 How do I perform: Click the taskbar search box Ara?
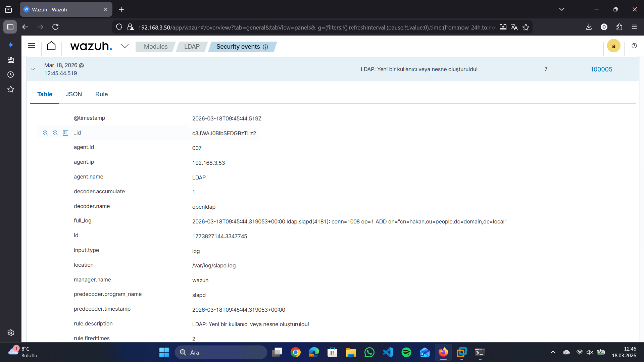pyautogui.click(x=221, y=352)
